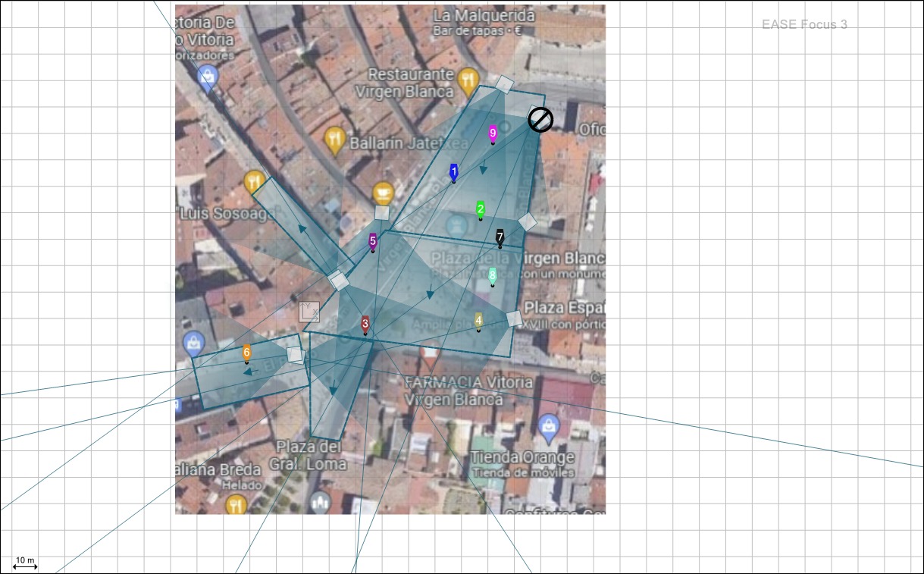Select orange receiver marker 6

click(x=246, y=353)
